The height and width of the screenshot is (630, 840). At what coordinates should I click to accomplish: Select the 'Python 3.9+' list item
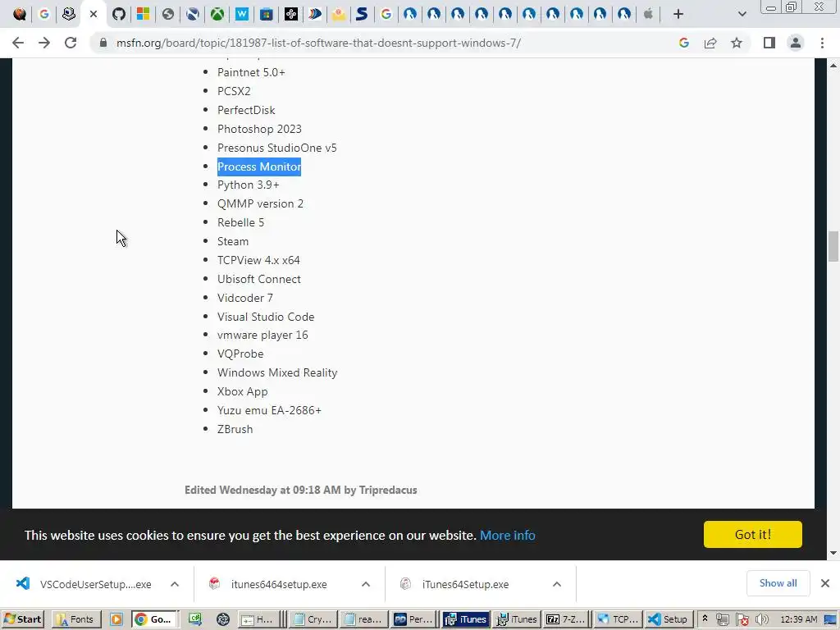248,185
